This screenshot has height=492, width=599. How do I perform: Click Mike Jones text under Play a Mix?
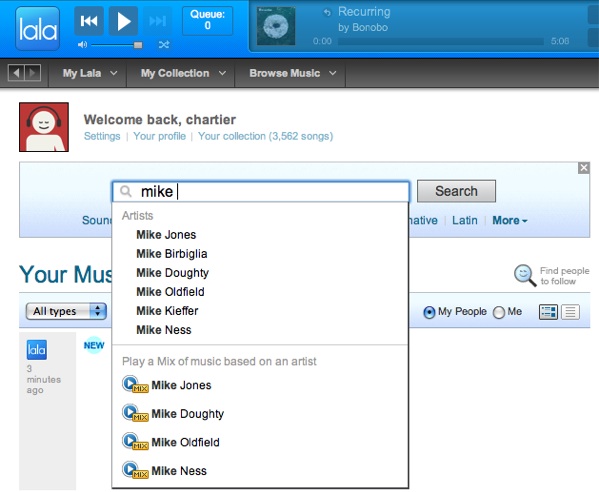pos(181,385)
